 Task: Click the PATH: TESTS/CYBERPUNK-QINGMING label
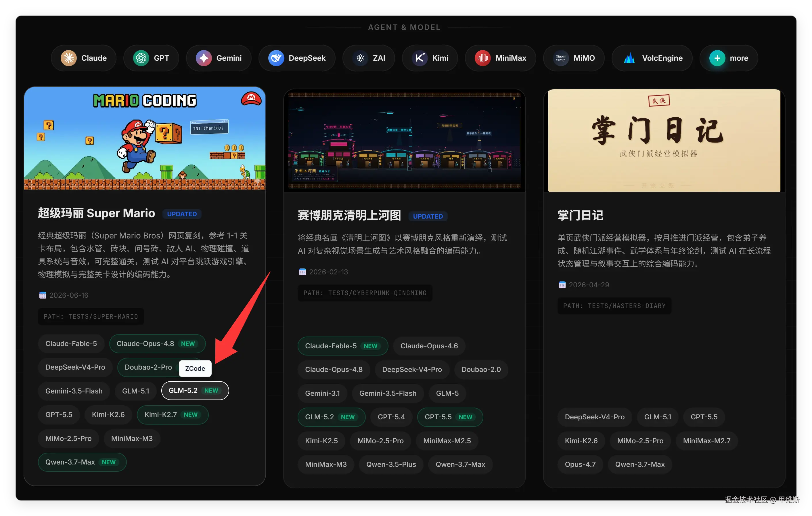pyautogui.click(x=365, y=293)
